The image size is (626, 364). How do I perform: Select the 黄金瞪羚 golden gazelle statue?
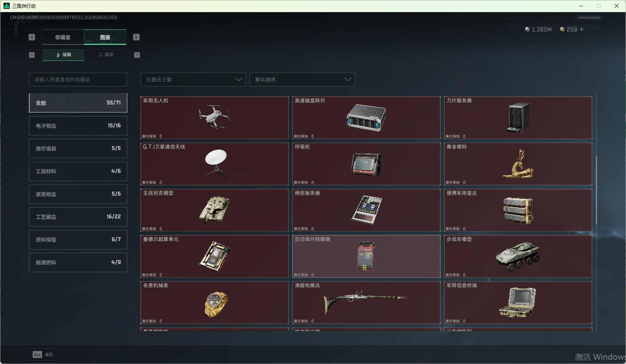(518, 164)
